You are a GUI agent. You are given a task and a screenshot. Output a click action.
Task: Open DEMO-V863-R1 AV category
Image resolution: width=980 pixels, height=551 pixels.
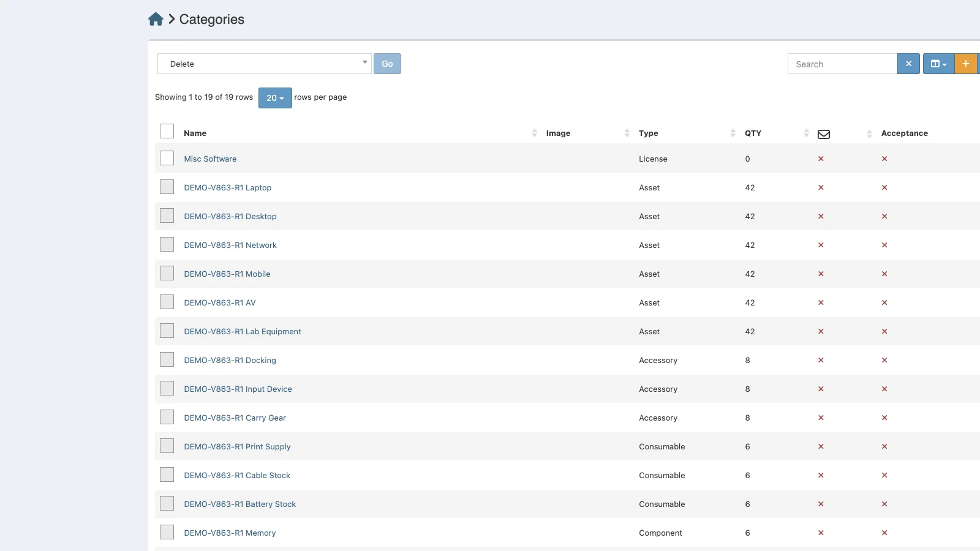click(x=220, y=302)
